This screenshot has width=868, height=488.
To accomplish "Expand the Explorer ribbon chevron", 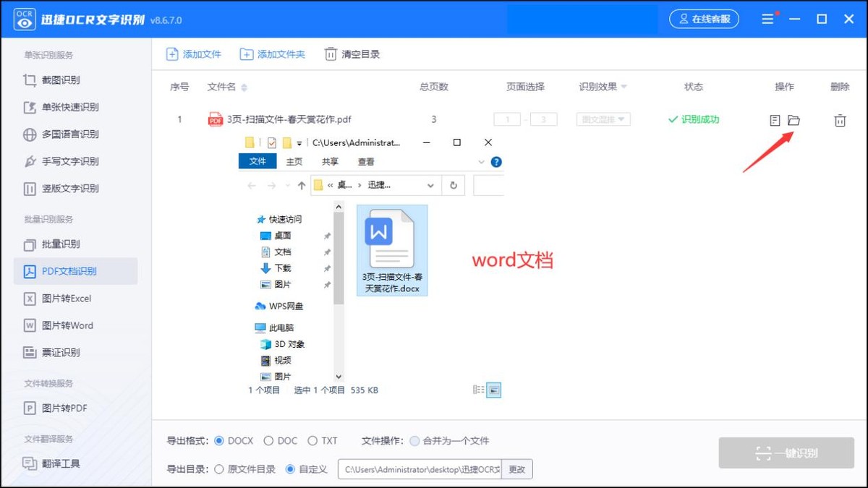I will [482, 162].
